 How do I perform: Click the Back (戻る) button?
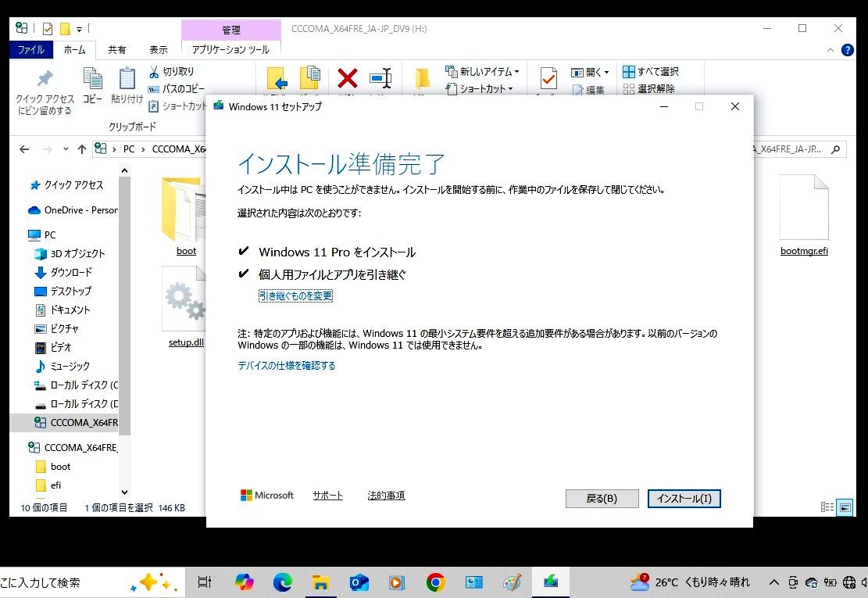pyautogui.click(x=602, y=499)
